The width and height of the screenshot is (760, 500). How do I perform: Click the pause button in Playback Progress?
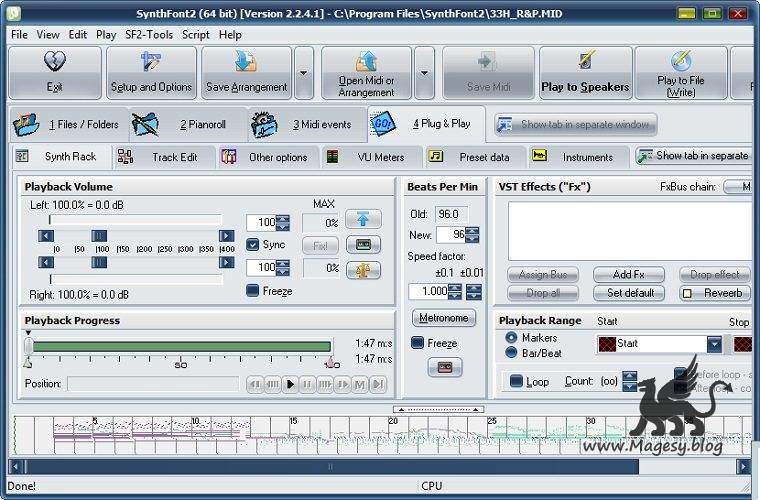point(307,384)
